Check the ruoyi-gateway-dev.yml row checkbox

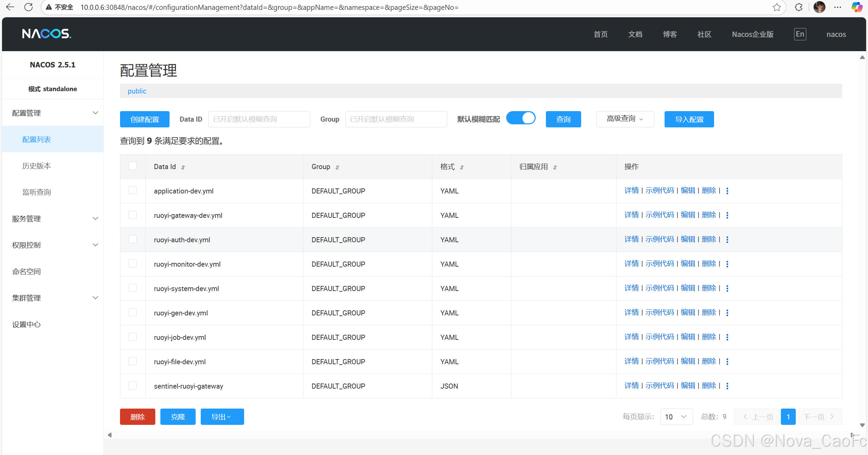(x=133, y=215)
